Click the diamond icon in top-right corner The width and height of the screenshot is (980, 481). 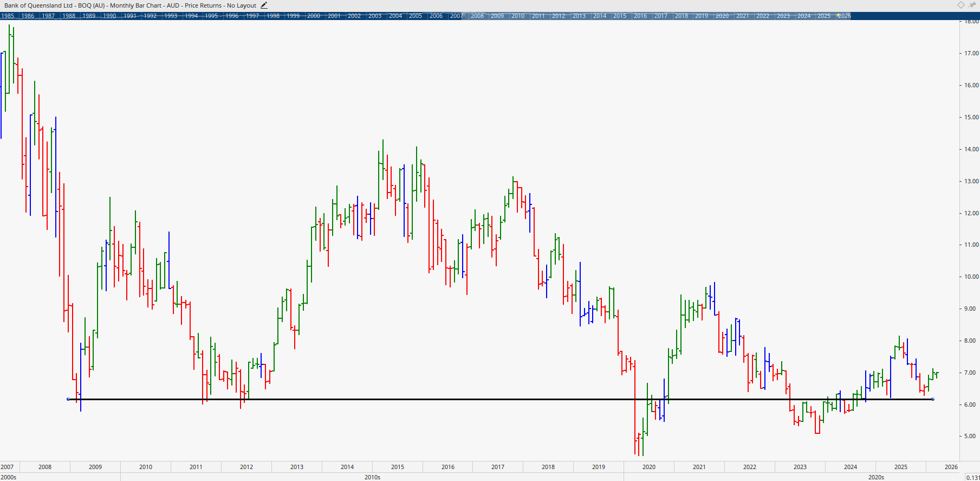click(960, 5)
